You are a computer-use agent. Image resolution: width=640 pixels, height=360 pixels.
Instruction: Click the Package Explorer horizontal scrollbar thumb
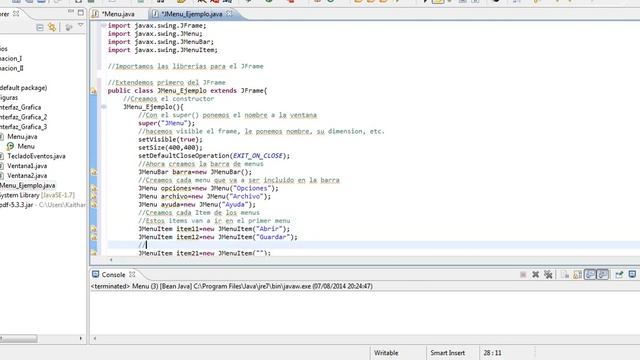18,338
